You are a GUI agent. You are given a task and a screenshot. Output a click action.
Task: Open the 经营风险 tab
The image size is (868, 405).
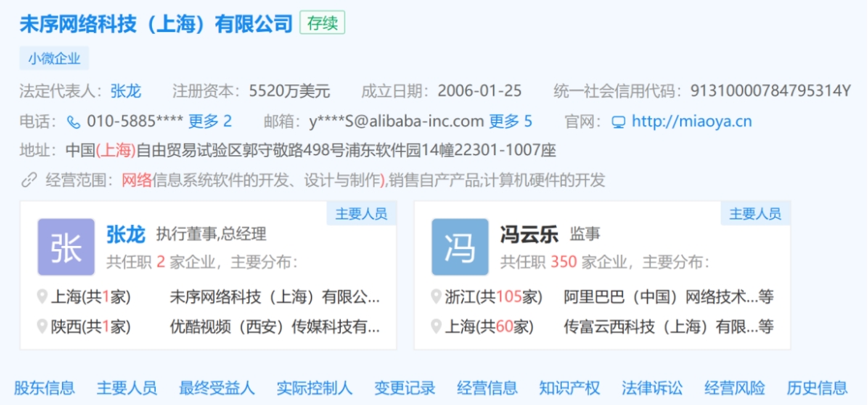point(735,388)
